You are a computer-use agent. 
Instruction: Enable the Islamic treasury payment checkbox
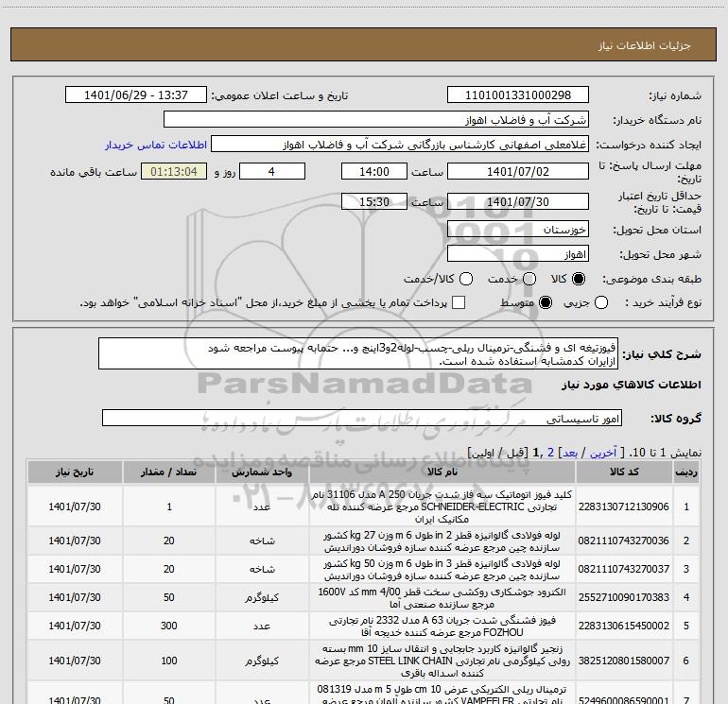[x=459, y=302]
